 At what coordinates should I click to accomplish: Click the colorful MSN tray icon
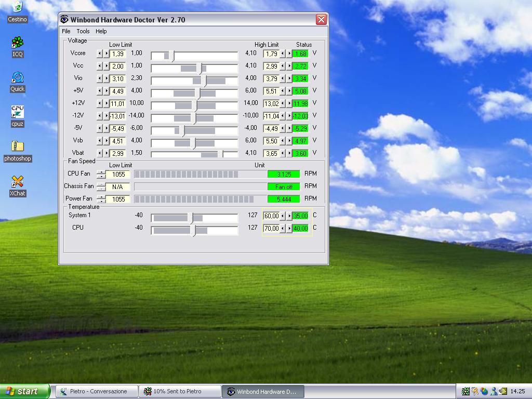pos(484,391)
